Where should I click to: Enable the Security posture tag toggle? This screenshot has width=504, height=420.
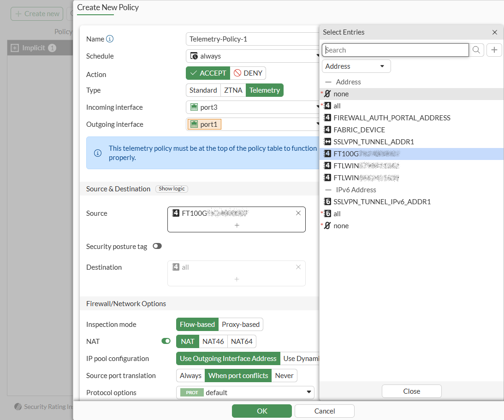pyautogui.click(x=157, y=246)
